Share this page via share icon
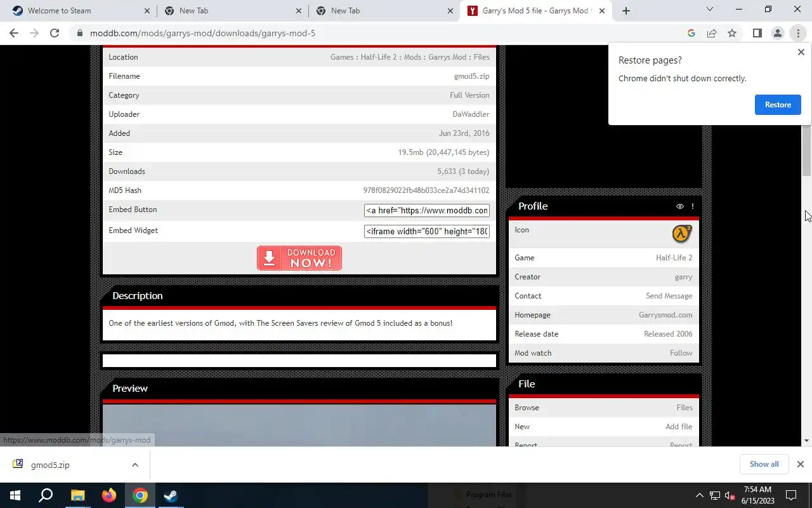The height and width of the screenshot is (508, 812). tap(712, 33)
